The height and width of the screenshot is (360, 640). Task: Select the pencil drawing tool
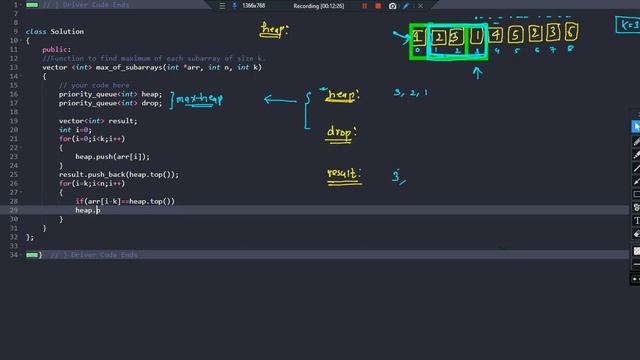(x=636, y=141)
